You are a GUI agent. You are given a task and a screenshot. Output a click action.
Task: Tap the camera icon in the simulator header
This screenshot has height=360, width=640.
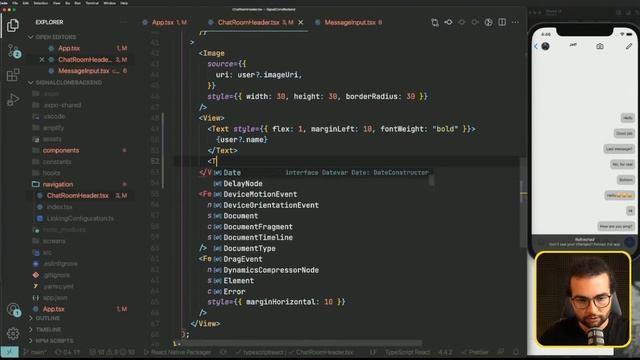tap(600, 46)
